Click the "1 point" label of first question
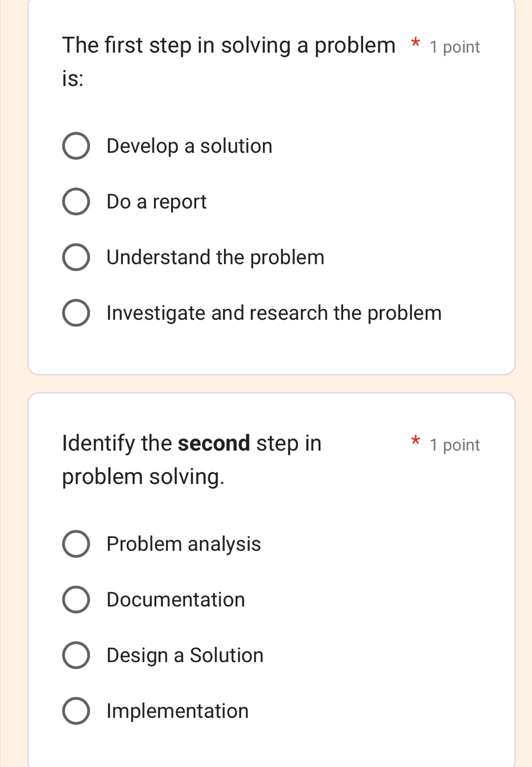The image size is (532, 767). coord(454,47)
